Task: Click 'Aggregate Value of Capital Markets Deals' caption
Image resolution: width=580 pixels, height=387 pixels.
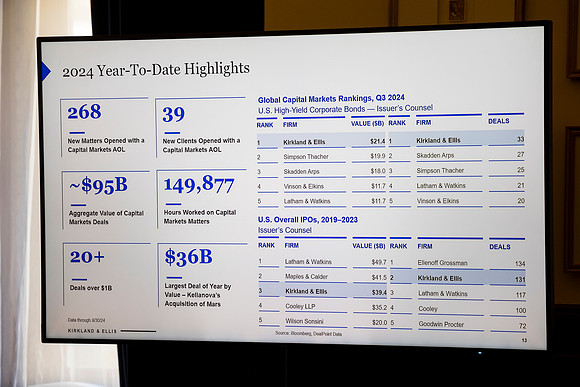Action: coord(106,218)
